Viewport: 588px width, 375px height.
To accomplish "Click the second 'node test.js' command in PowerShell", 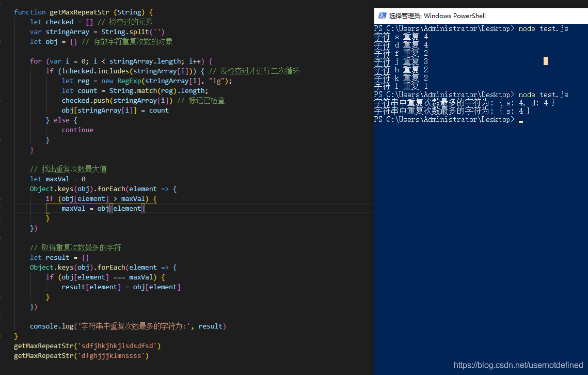I will 544,95.
